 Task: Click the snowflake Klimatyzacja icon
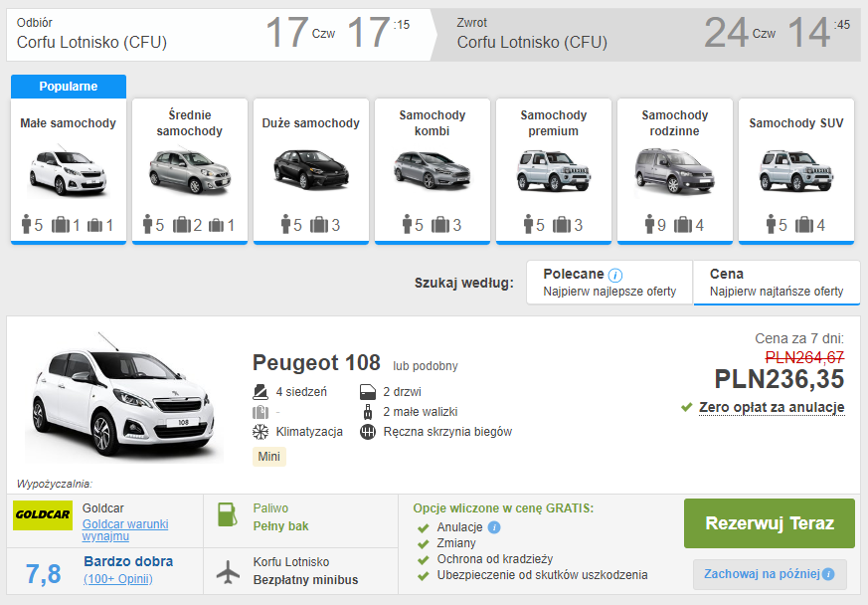pyautogui.click(x=260, y=432)
